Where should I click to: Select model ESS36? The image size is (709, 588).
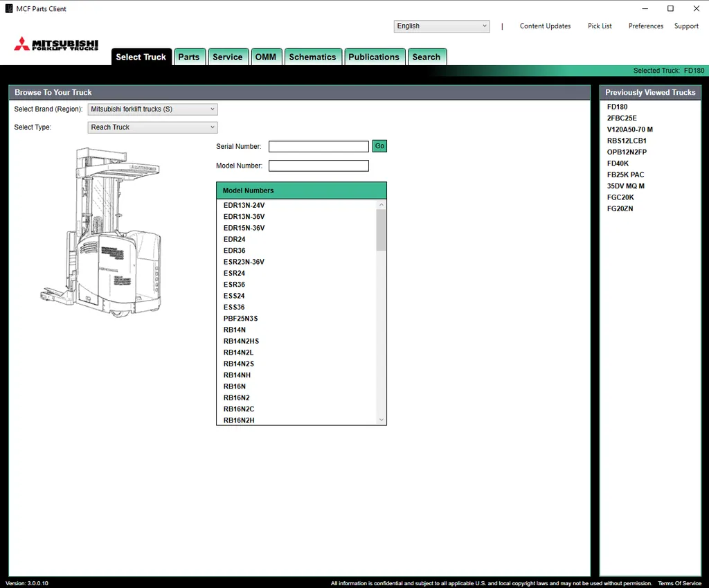(x=234, y=307)
